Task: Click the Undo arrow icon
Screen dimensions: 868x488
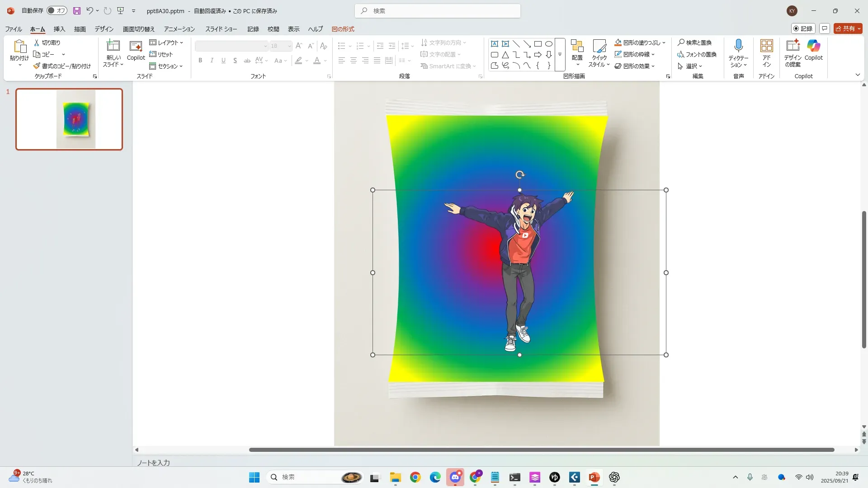Action: [90, 11]
